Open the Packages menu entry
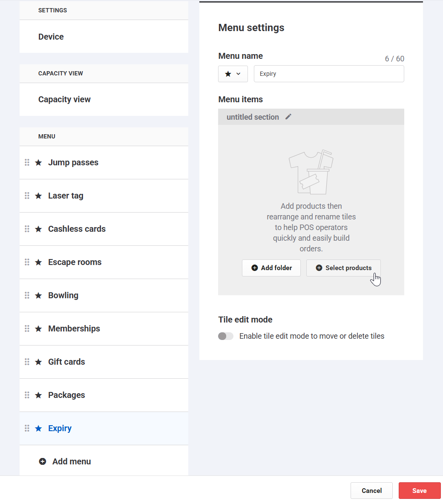The image size is (443, 504). pos(66,395)
